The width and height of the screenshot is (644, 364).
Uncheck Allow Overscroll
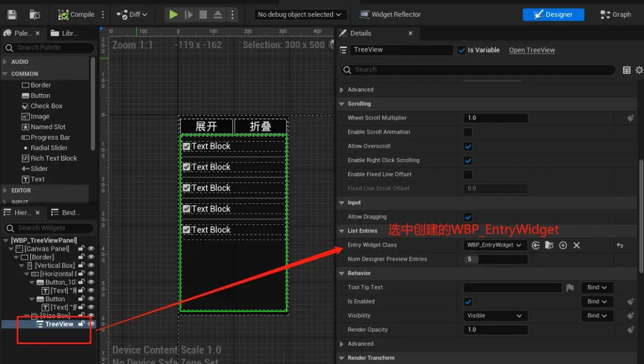coord(468,147)
